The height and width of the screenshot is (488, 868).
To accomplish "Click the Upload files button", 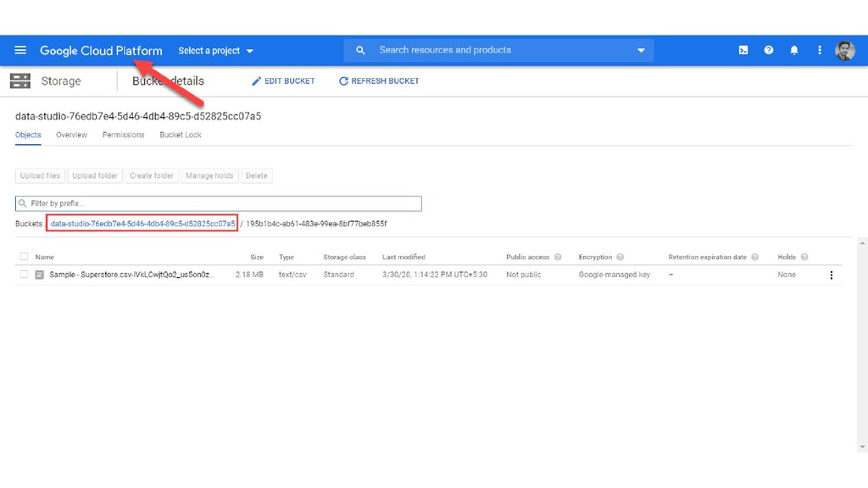I will point(40,176).
